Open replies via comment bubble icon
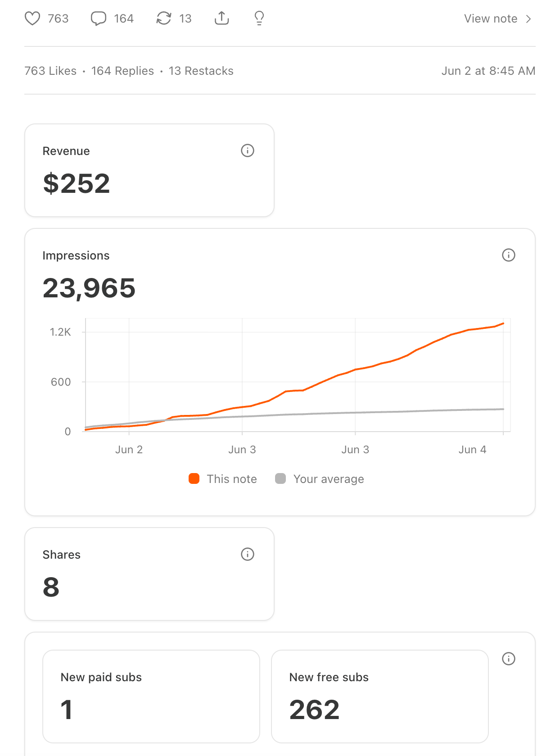560x756 pixels. point(98,18)
